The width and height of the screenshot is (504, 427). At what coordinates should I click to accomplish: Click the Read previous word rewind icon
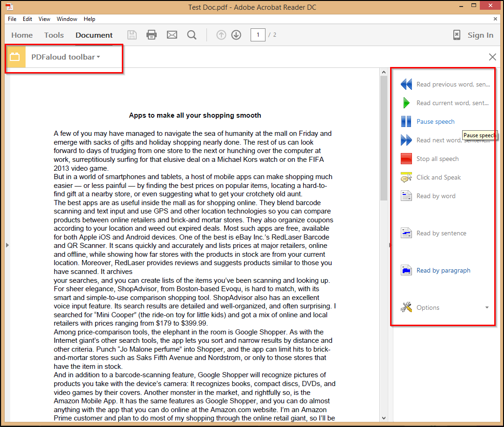pos(406,84)
